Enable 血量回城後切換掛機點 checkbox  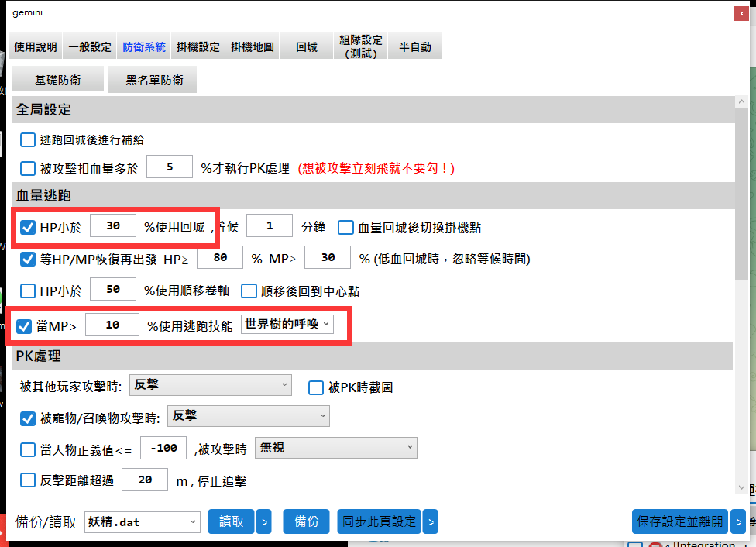point(345,227)
